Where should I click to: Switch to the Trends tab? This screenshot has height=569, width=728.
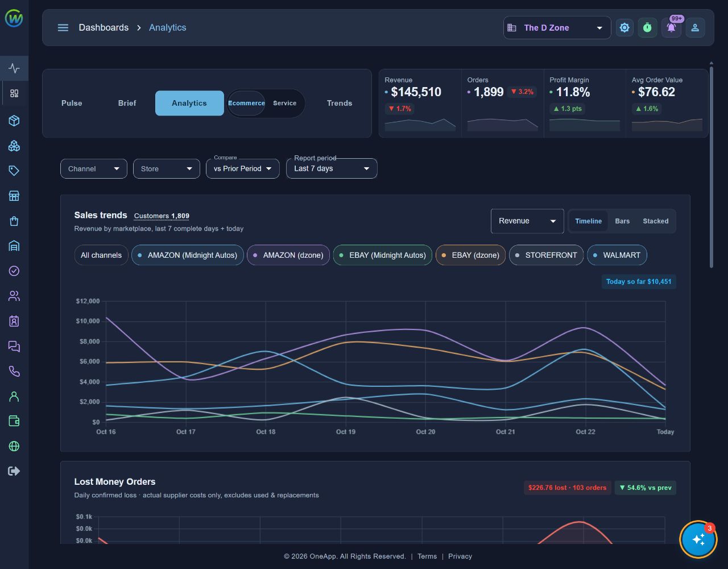click(340, 103)
